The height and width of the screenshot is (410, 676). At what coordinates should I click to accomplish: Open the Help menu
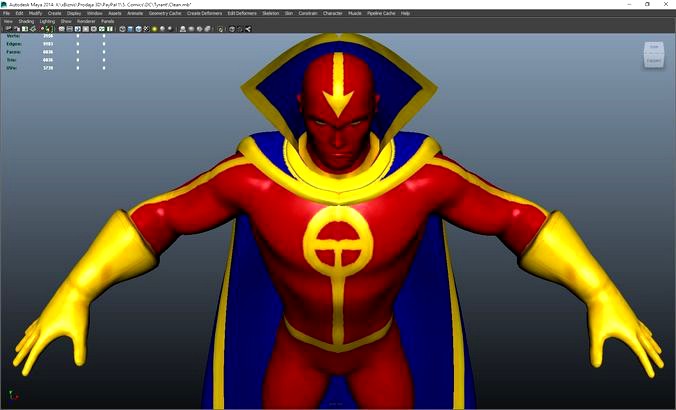(x=405, y=13)
